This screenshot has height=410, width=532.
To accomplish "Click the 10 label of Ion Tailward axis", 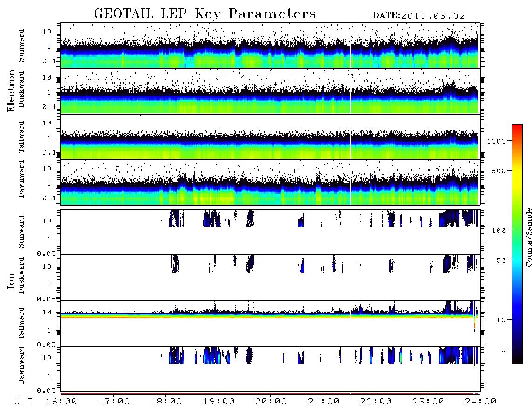I will 47,312.
